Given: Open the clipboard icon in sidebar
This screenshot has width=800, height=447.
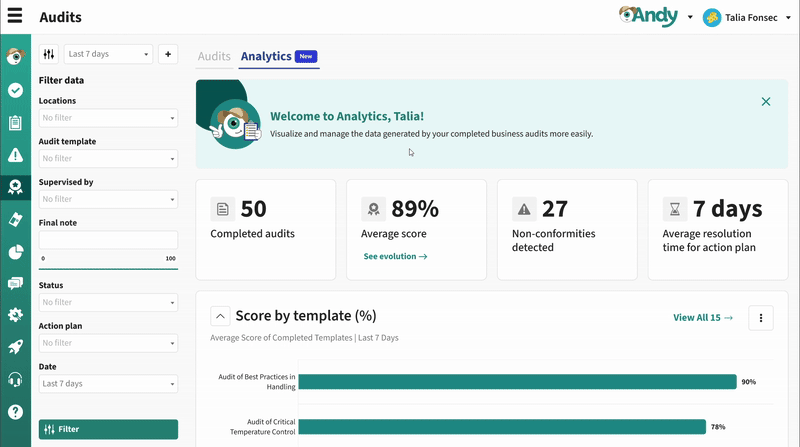Looking at the screenshot, I should click(x=15, y=123).
